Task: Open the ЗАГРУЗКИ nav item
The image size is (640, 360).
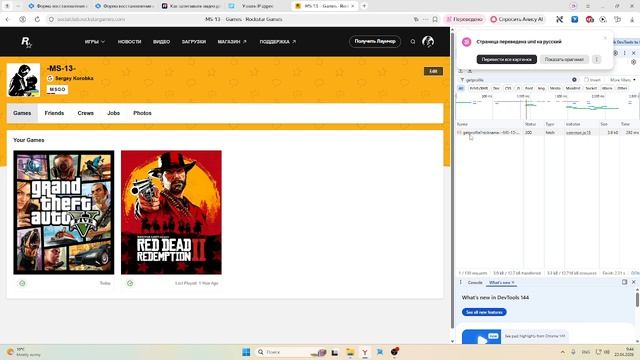Action: click(194, 42)
